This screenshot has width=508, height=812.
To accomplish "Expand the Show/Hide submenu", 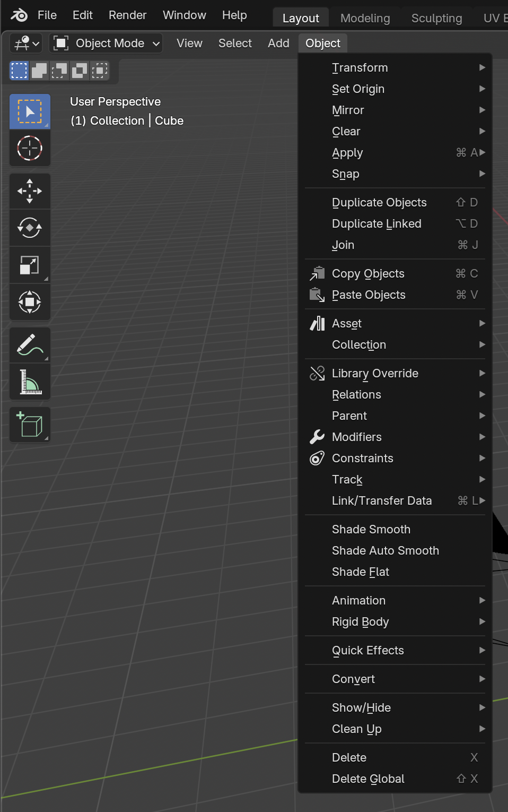I will [395, 707].
